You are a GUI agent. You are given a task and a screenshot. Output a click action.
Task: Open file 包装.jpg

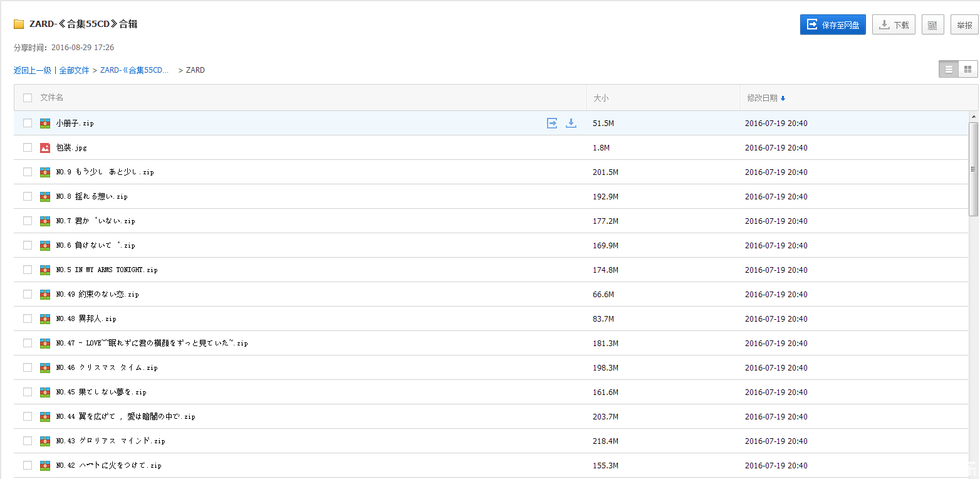pyautogui.click(x=71, y=148)
